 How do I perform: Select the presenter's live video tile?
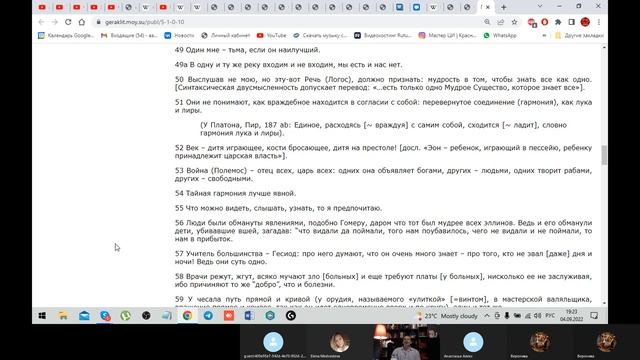(x=406, y=342)
